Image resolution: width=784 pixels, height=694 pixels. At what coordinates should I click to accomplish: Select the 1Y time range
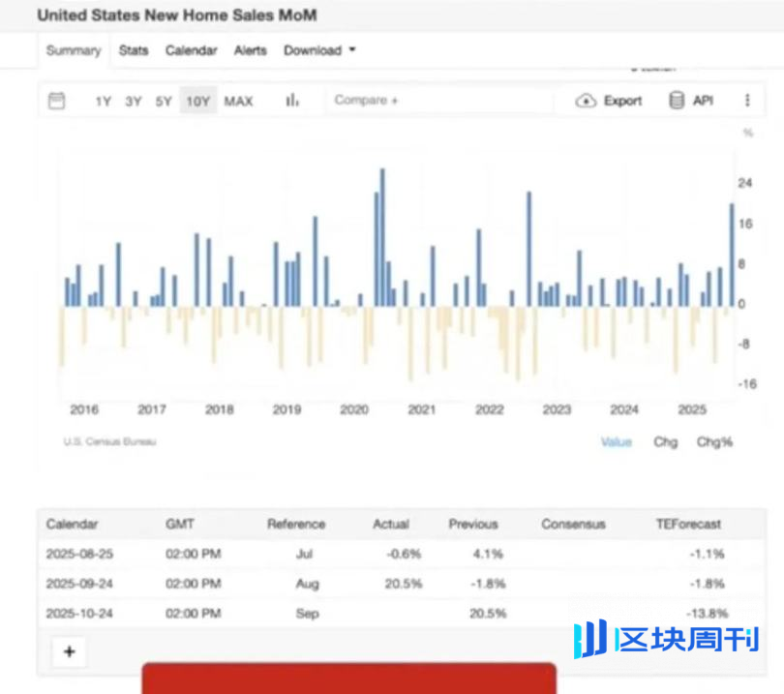pos(104,101)
